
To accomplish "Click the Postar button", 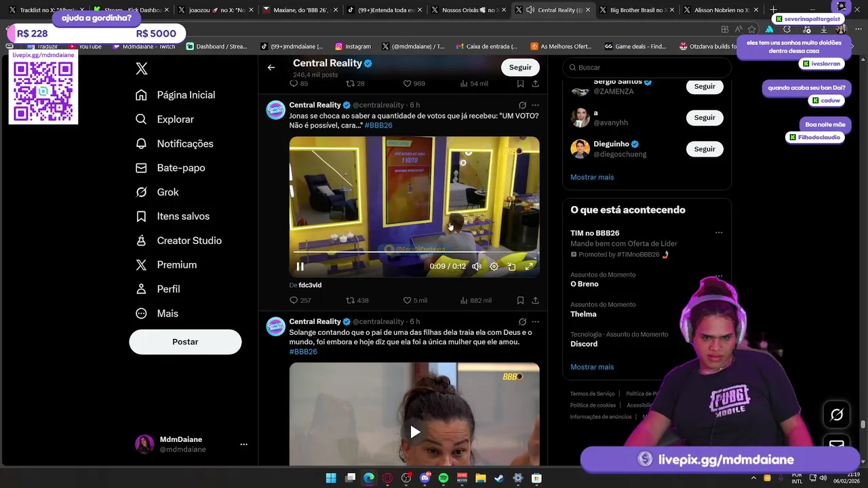I will pyautogui.click(x=185, y=342).
